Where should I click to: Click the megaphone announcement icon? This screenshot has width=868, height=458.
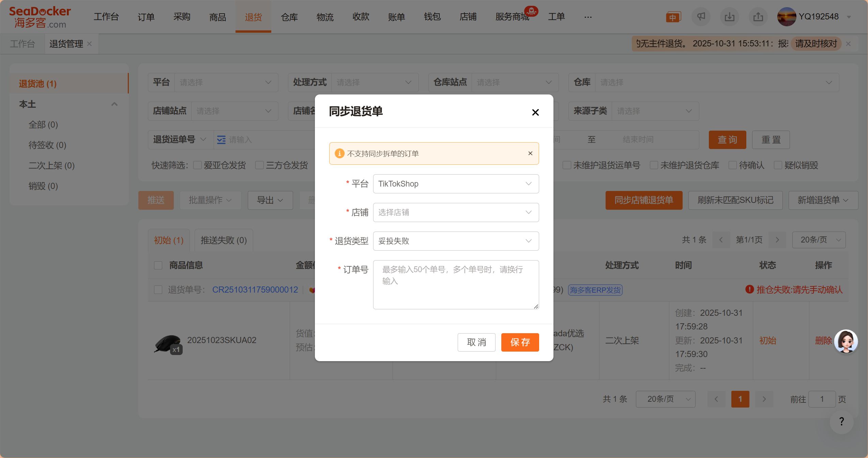tap(701, 17)
